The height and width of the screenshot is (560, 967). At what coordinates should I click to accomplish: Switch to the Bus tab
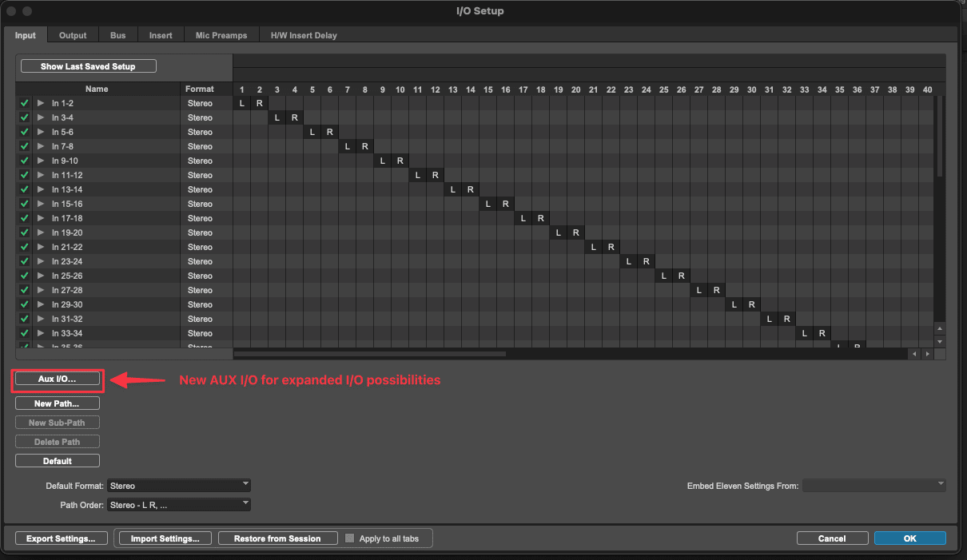[117, 35]
